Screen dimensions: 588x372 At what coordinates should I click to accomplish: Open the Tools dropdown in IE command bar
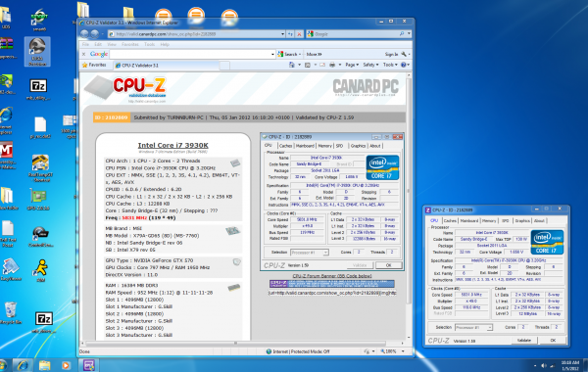390,65
